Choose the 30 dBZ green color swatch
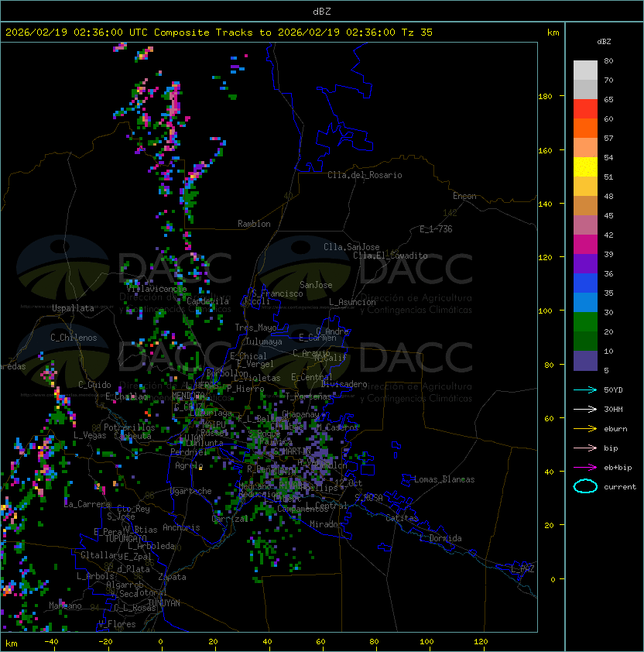This screenshot has width=644, height=652. click(585, 321)
